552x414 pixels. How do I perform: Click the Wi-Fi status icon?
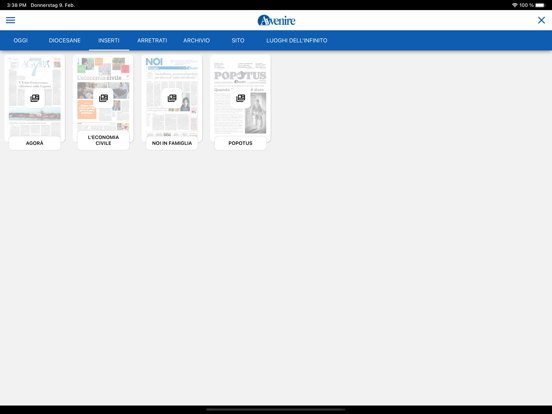[x=515, y=5]
